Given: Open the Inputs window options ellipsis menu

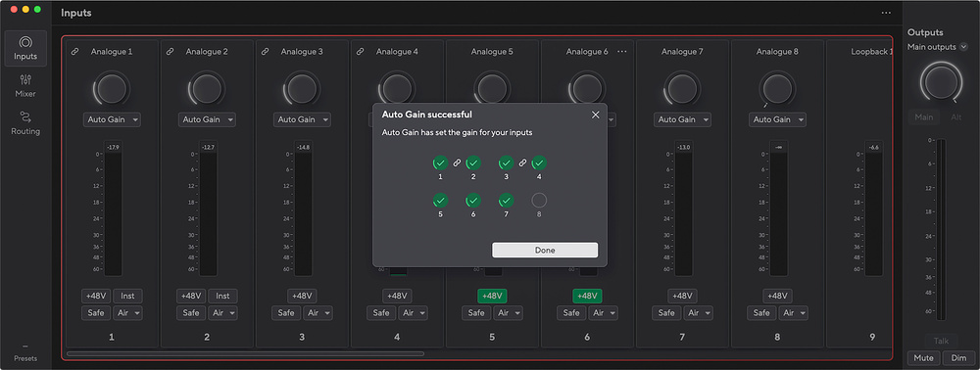Looking at the screenshot, I should coord(886,13).
